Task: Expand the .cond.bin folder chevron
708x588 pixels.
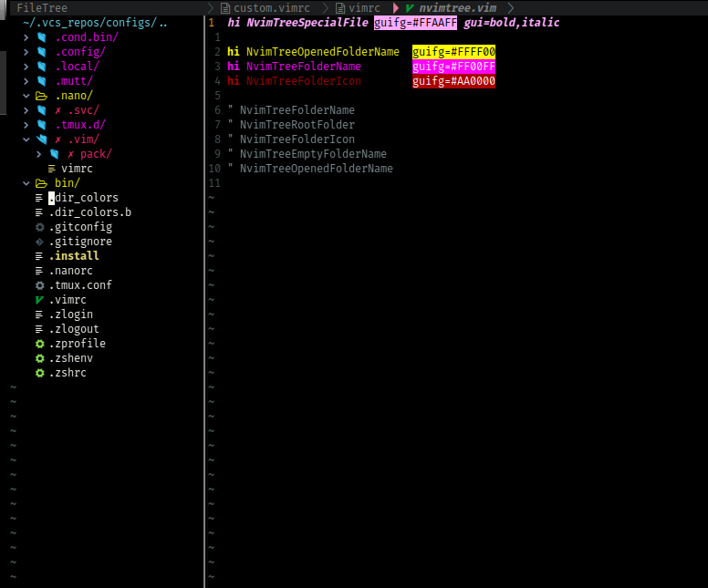Action: 26,37
